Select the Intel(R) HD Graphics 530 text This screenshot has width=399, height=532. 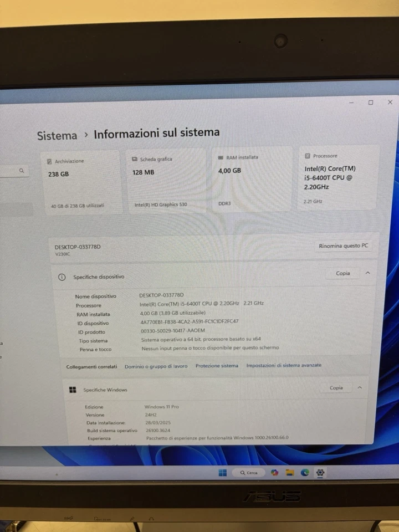pyautogui.click(x=161, y=204)
